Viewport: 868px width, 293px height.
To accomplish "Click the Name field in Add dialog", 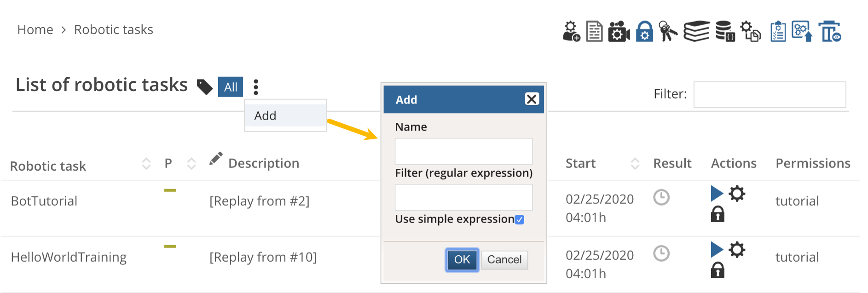I will (463, 151).
